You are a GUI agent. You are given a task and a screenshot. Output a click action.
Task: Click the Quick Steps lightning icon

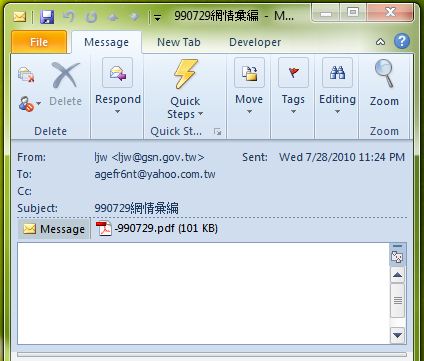tap(185, 74)
